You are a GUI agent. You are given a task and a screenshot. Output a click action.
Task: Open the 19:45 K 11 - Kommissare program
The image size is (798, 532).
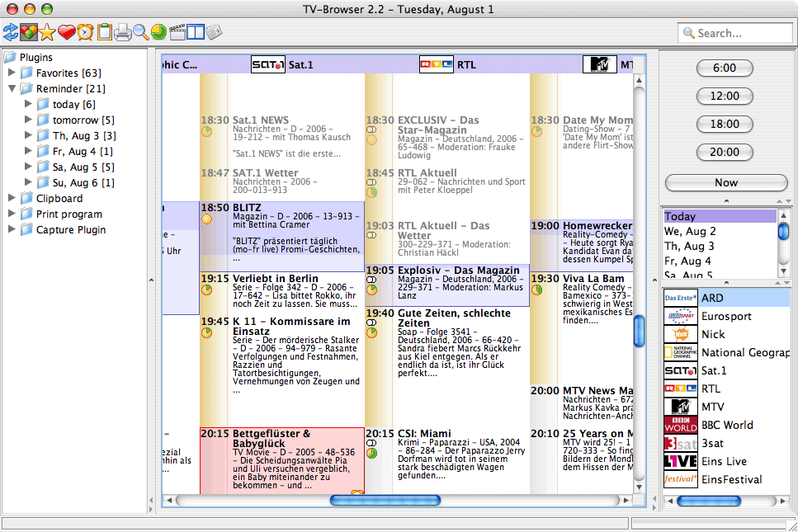pyautogui.click(x=282, y=356)
